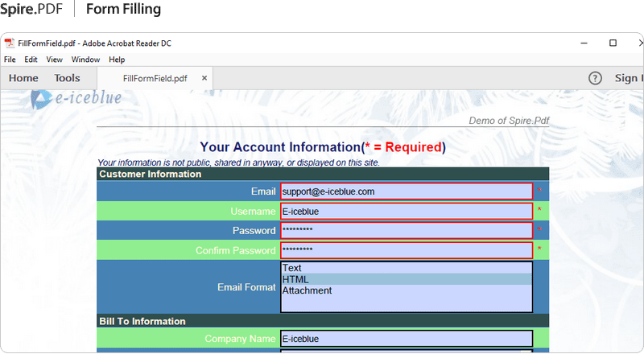The image size is (644, 354).
Task: Click the e-iceblue logo
Action: pos(76,99)
